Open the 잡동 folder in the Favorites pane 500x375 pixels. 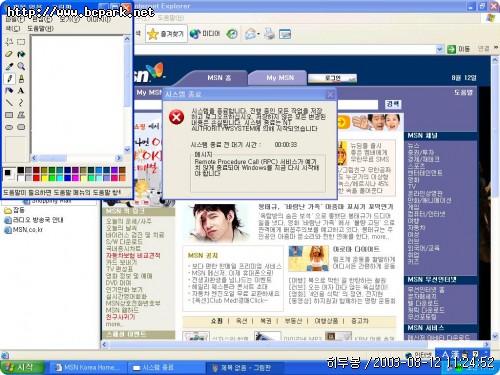(x=15, y=210)
